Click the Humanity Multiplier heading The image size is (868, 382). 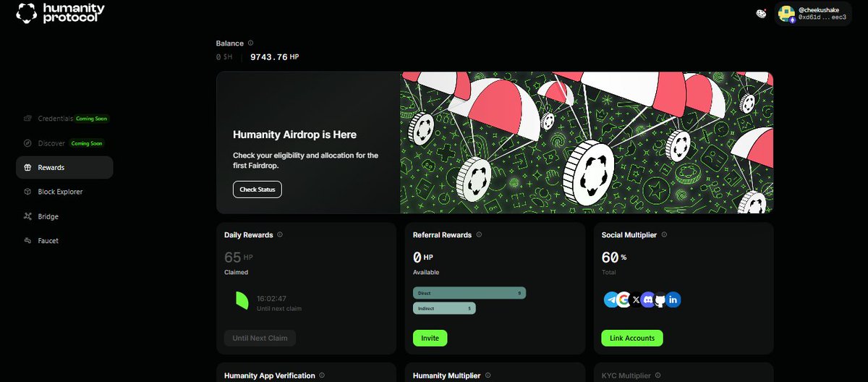pyautogui.click(x=447, y=375)
